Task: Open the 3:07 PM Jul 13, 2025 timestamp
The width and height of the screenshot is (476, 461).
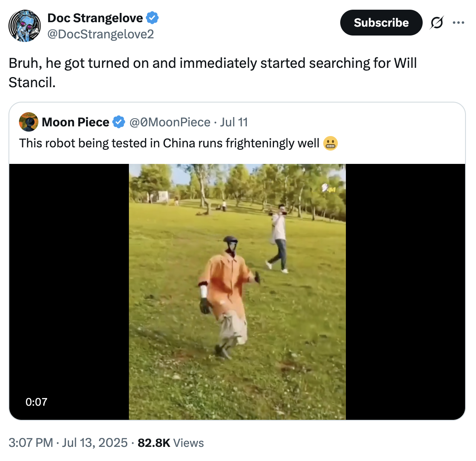Action: [68, 443]
